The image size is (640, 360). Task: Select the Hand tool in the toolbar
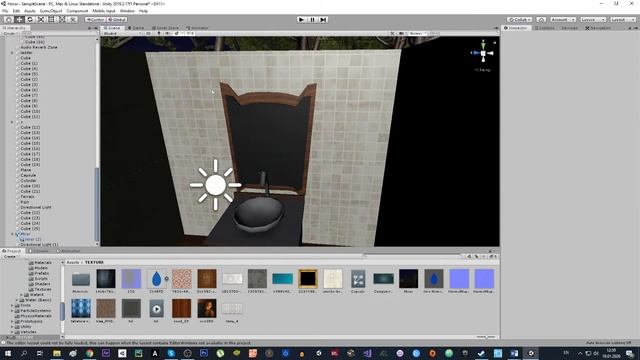[9, 19]
